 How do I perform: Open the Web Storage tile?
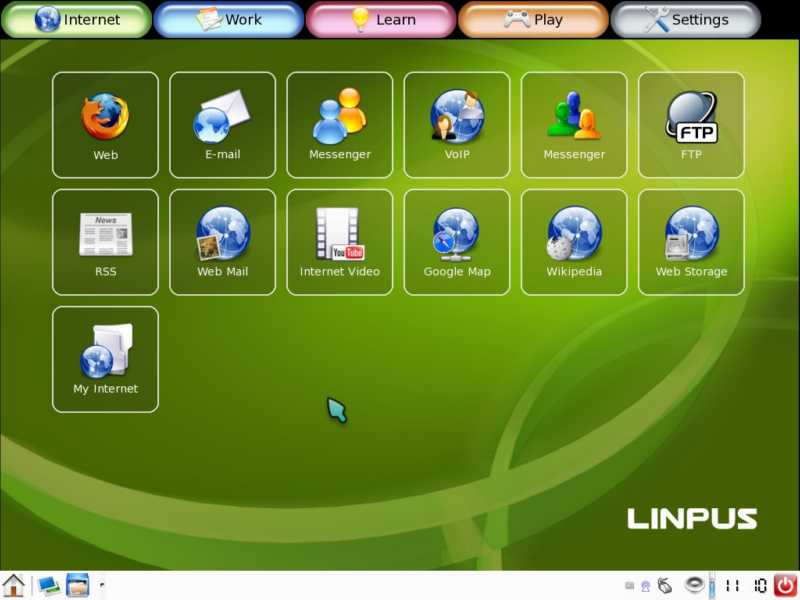(691, 242)
